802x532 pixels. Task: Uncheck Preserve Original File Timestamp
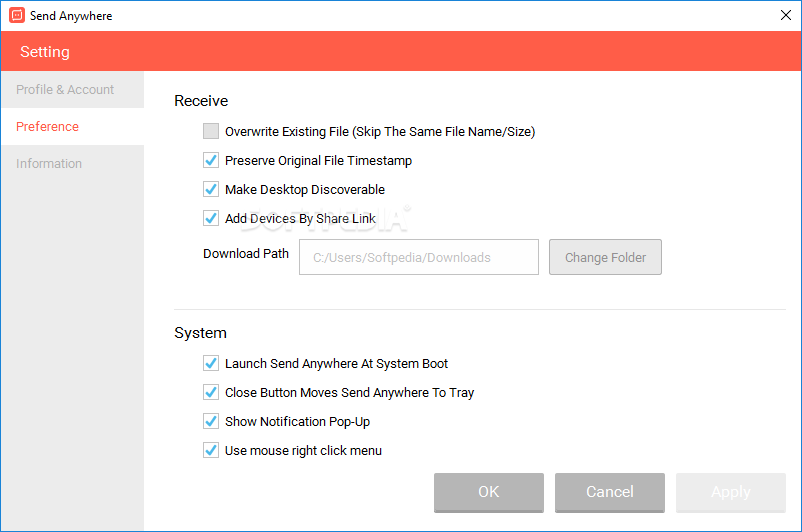pyautogui.click(x=211, y=160)
